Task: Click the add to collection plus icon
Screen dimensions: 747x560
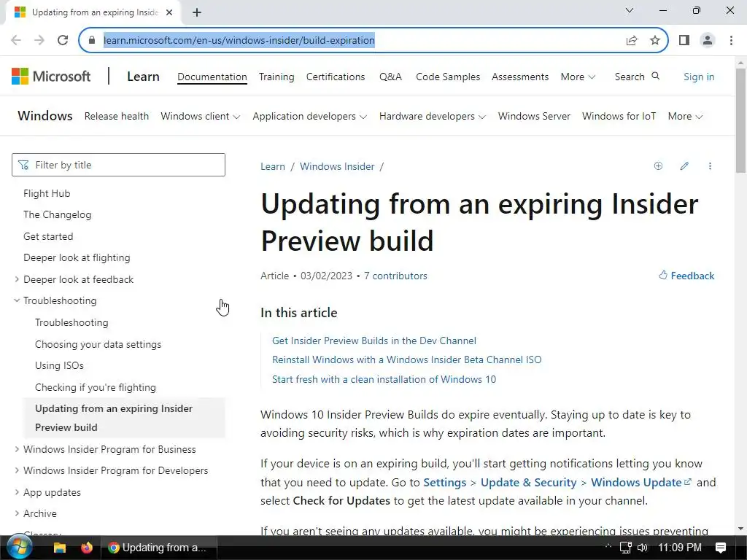Action: pos(659,166)
